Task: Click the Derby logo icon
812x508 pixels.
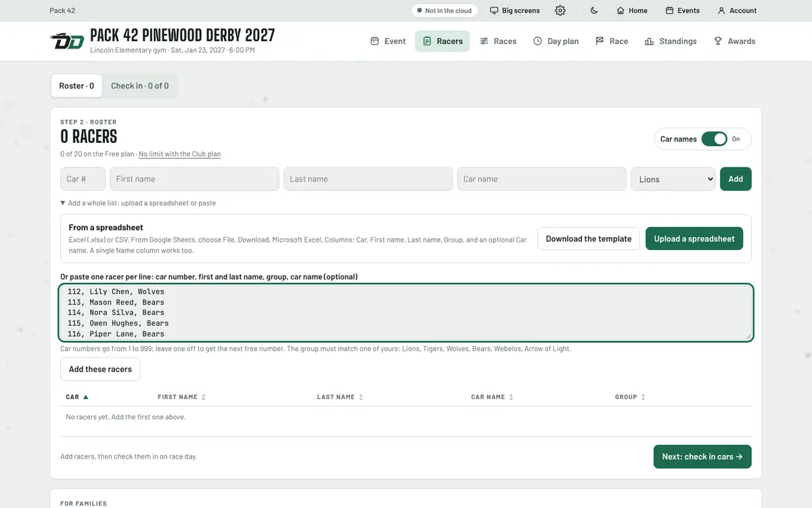Action: (67, 41)
